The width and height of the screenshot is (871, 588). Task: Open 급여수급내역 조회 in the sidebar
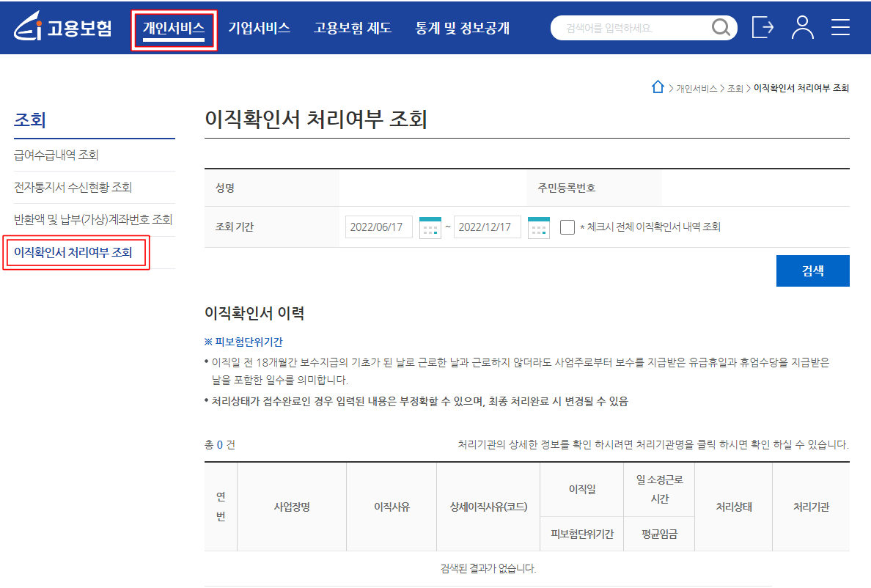(56, 155)
